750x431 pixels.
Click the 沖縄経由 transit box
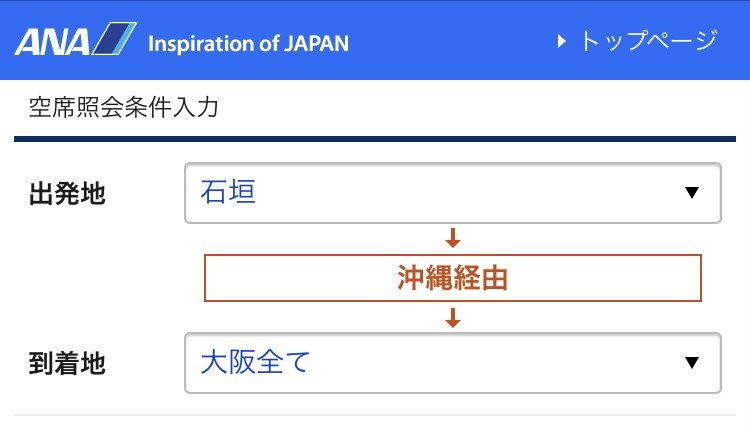(x=452, y=278)
